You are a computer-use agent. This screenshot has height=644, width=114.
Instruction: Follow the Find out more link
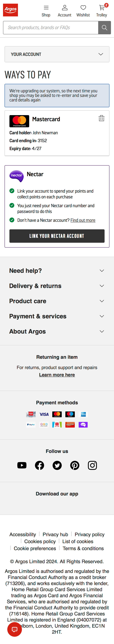click(x=83, y=220)
